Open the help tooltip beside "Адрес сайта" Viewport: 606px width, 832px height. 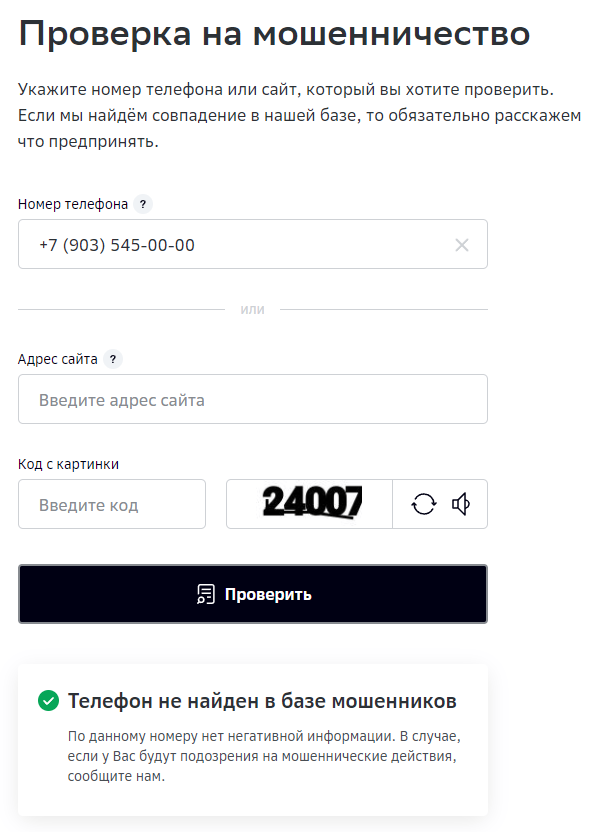tap(112, 359)
